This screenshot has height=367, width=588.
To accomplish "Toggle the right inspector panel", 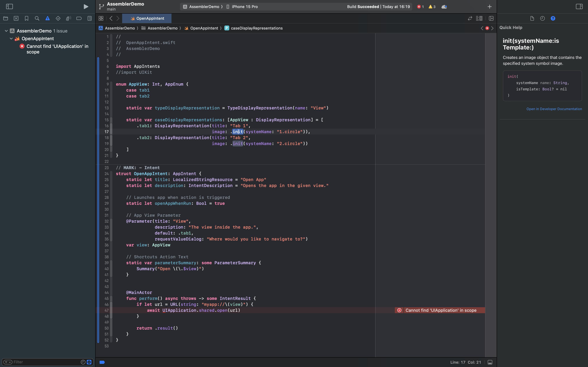I will [579, 7].
